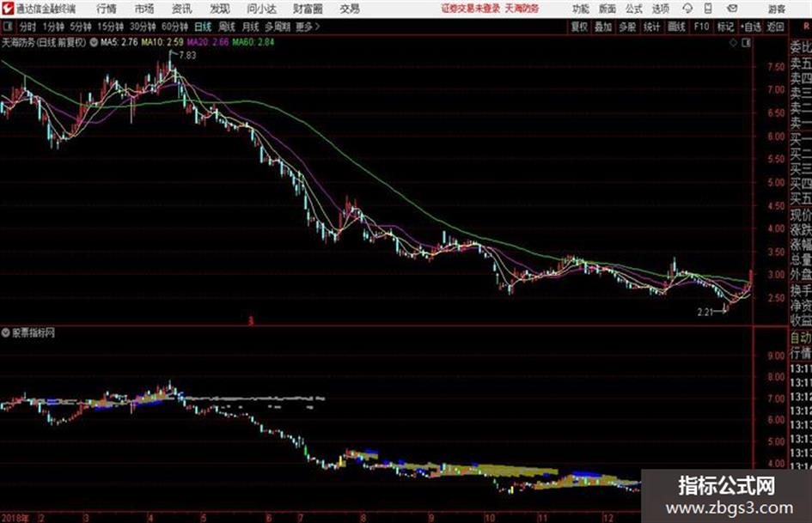Open settings dropdown beside 天海防务 title
The width and height of the screenshot is (812, 523).
point(94,42)
